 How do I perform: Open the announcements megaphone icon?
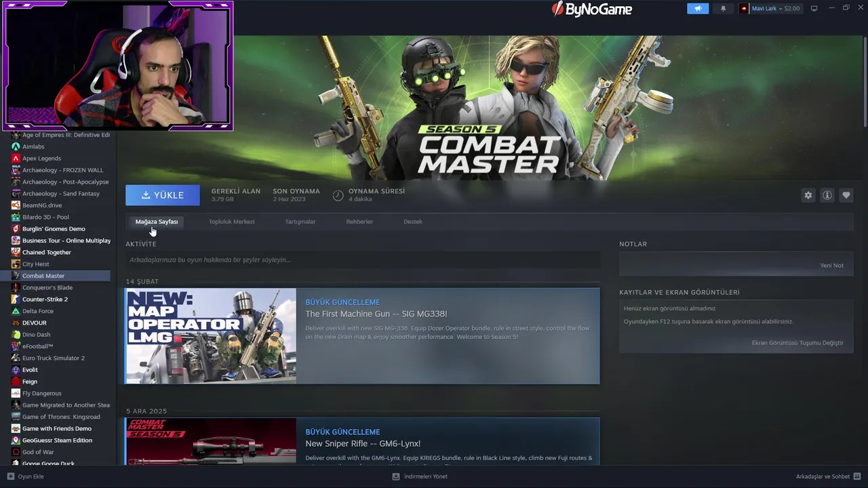click(x=698, y=8)
